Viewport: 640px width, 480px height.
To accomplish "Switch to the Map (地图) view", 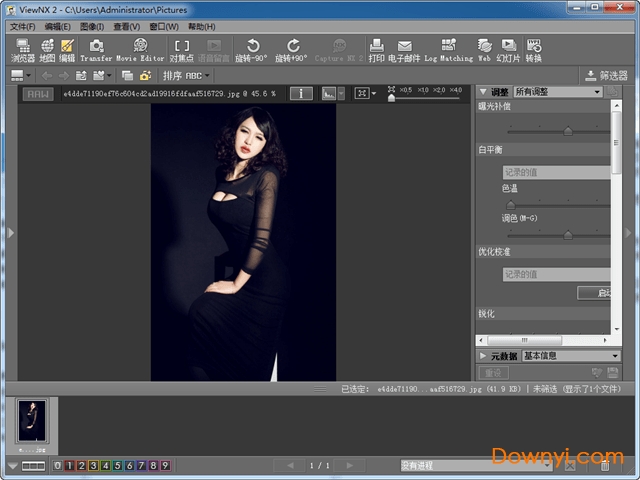I will pyautogui.click(x=47, y=50).
